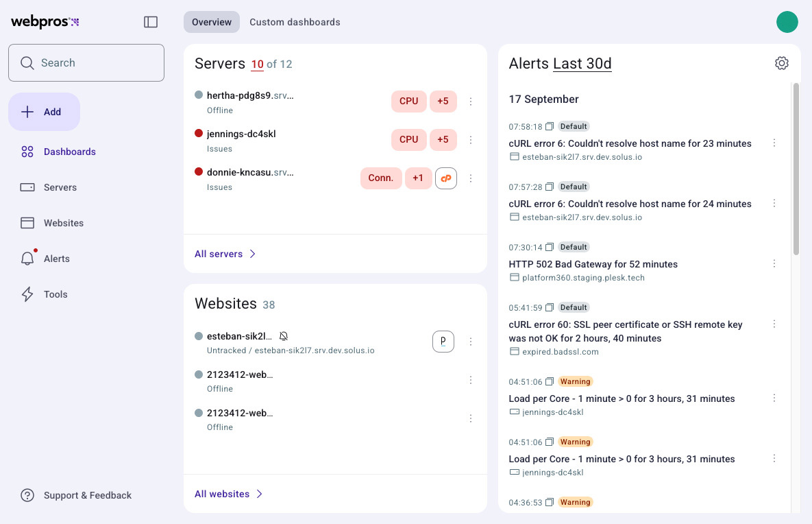Open user avatar in top right
The width and height of the screenshot is (812, 524).
click(787, 22)
